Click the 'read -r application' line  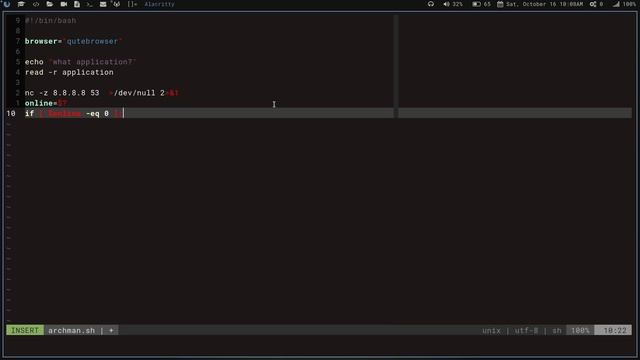pos(69,72)
